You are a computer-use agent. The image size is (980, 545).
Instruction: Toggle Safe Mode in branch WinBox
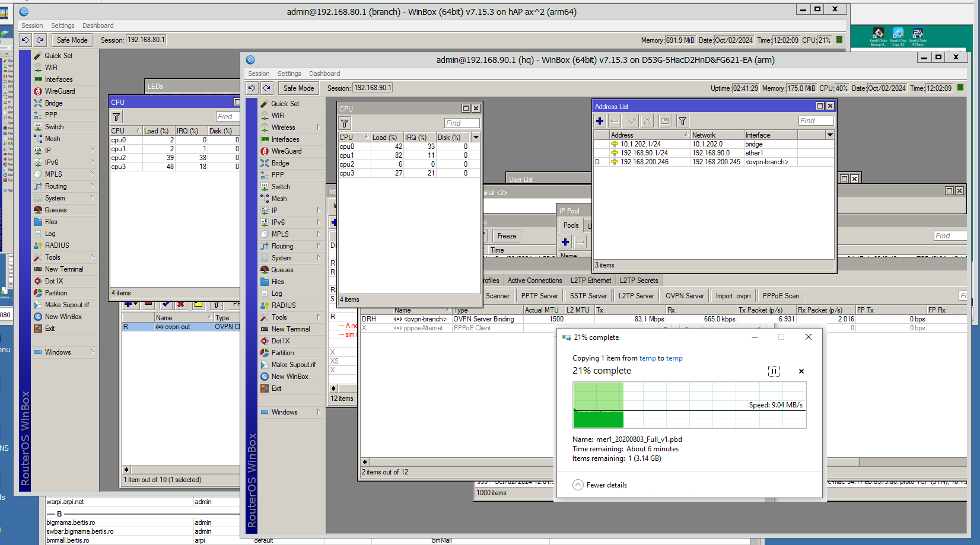coord(72,40)
